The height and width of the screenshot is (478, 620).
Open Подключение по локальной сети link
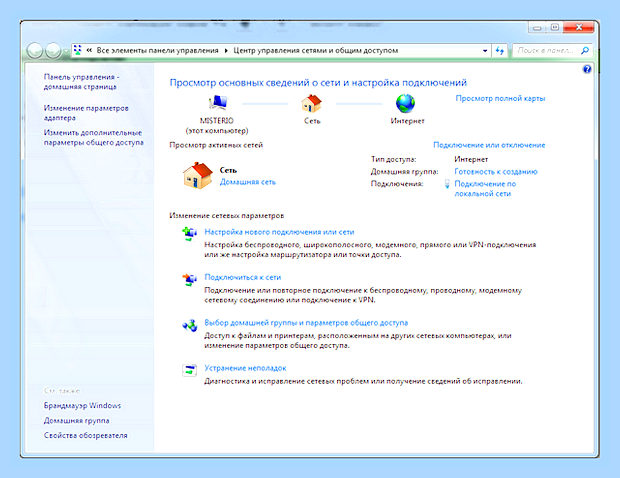click(485, 189)
